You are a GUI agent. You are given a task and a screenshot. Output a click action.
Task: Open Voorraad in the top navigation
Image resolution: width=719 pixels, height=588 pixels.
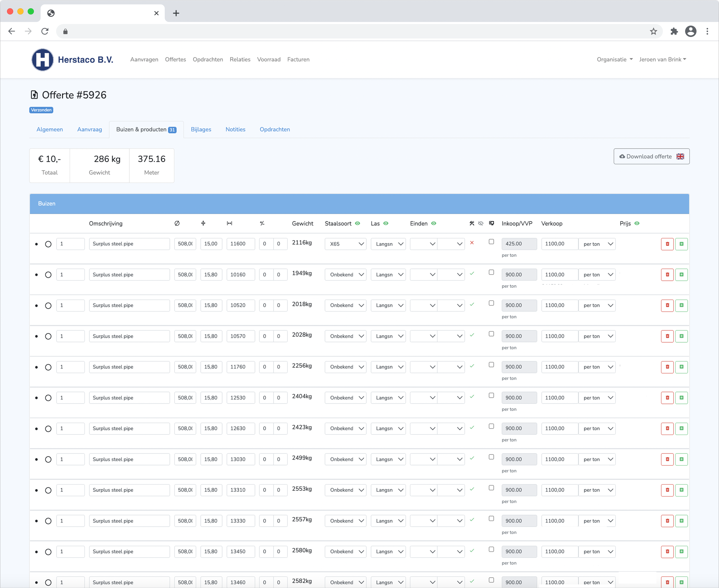pyautogui.click(x=268, y=60)
